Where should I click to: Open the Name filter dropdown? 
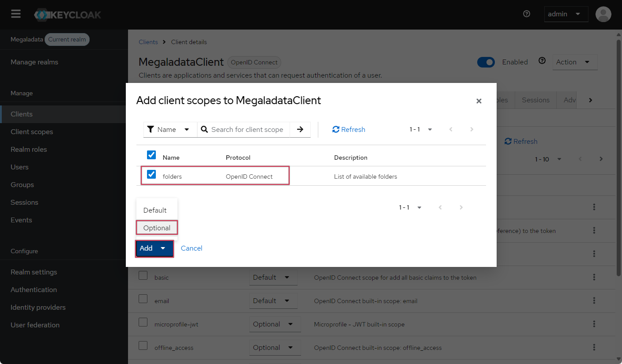pos(170,129)
